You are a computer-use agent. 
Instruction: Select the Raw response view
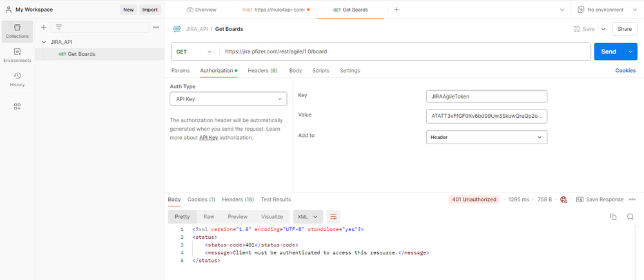(x=209, y=216)
